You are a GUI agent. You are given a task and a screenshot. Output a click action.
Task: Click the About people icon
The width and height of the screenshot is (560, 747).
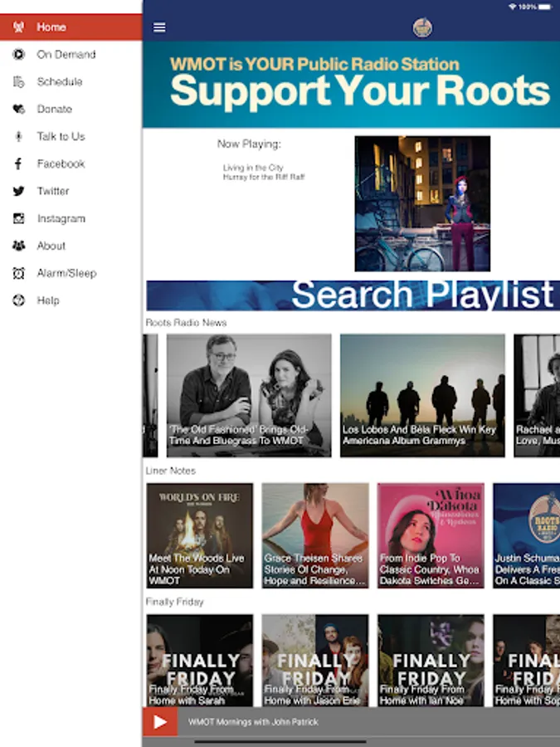18,246
